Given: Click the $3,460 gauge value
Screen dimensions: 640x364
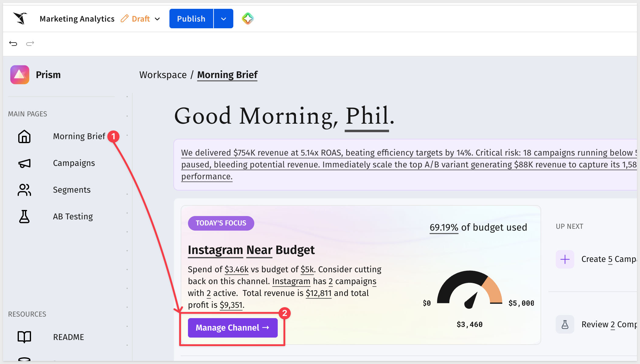Looking at the screenshot, I should (470, 325).
